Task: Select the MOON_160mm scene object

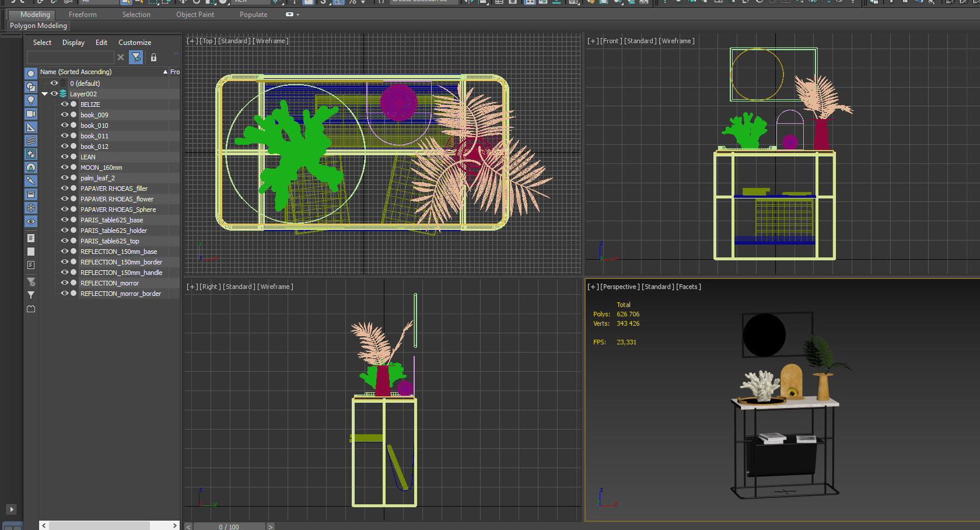Action: click(100, 168)
